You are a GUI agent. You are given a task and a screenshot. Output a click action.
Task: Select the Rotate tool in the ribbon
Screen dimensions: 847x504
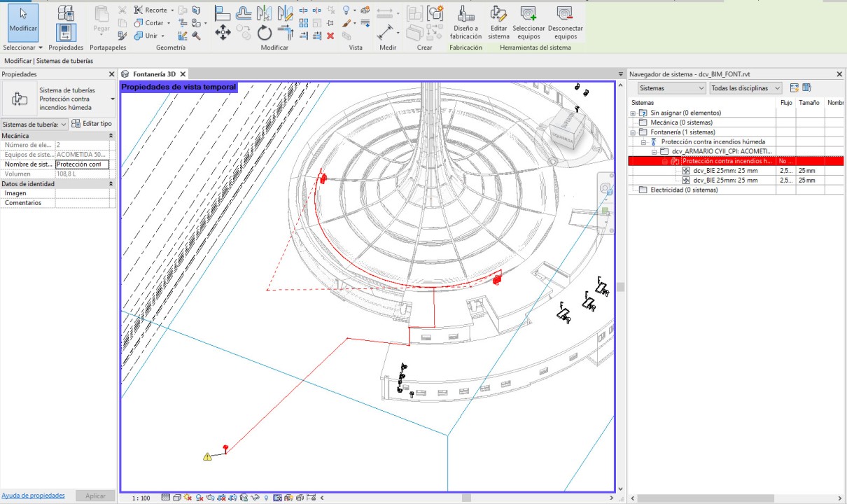click(x=264, y=33)
